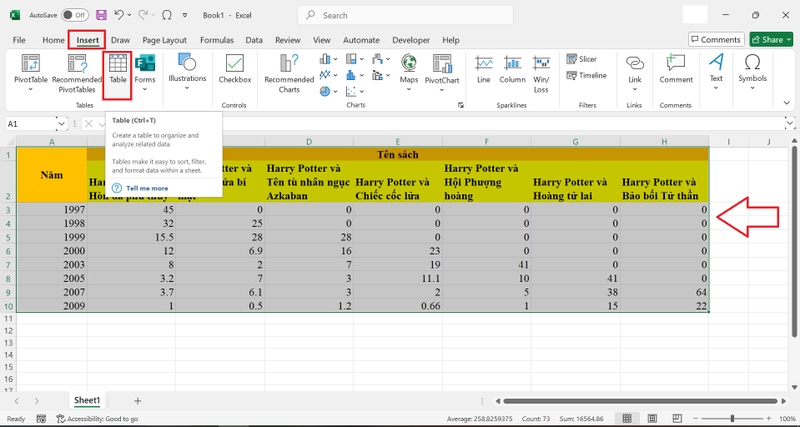Toggle AutoSave switch

tap(74, 15)
